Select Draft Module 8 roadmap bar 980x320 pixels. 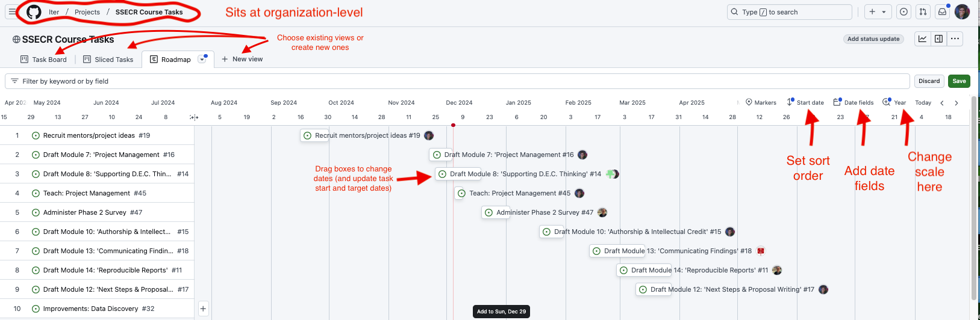458,174
